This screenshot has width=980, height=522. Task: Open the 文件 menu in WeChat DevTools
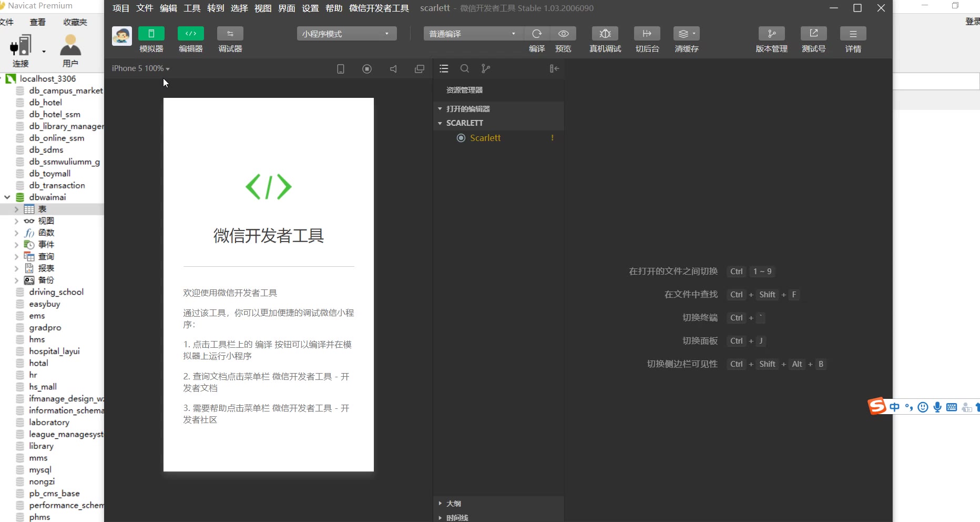[x=145, y=8]
